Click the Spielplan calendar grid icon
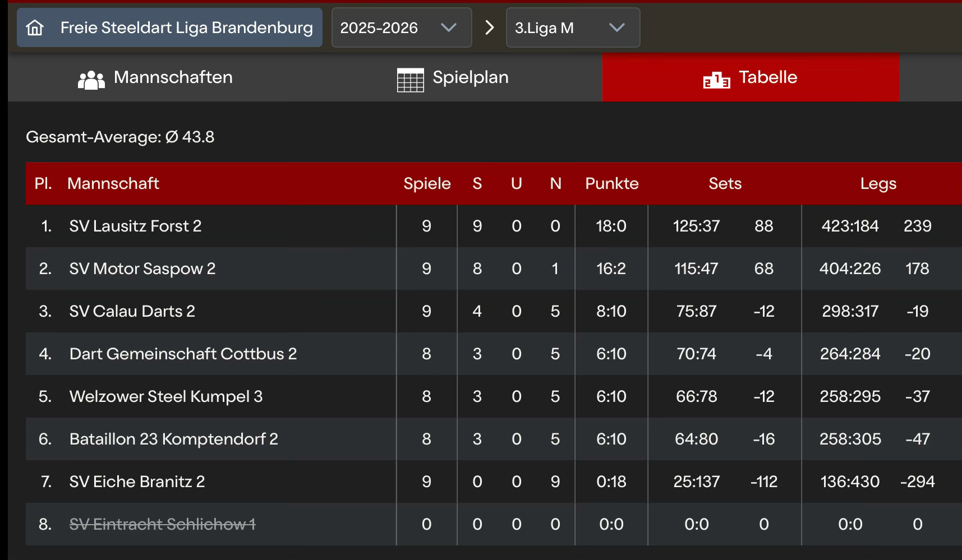The image size is (962, 560). [410, 80]
